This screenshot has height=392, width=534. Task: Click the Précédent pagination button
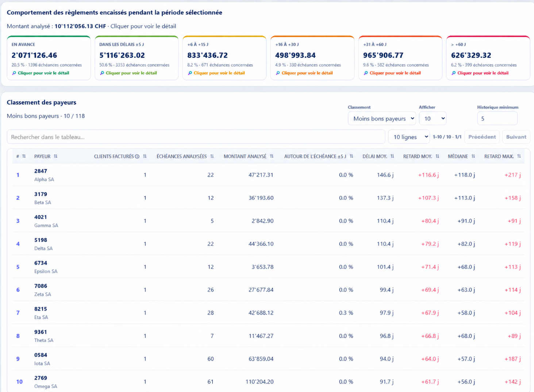(x=482, y=137)
